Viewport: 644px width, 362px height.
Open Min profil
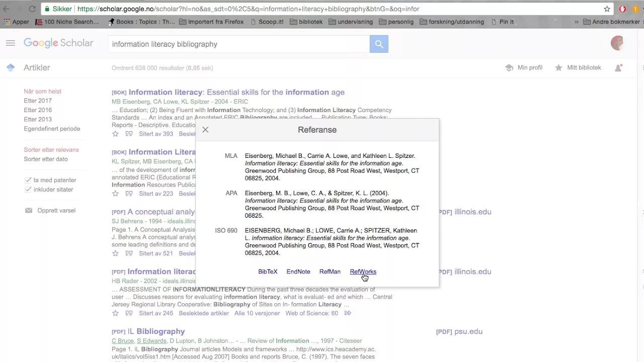[x=524, y=67]
